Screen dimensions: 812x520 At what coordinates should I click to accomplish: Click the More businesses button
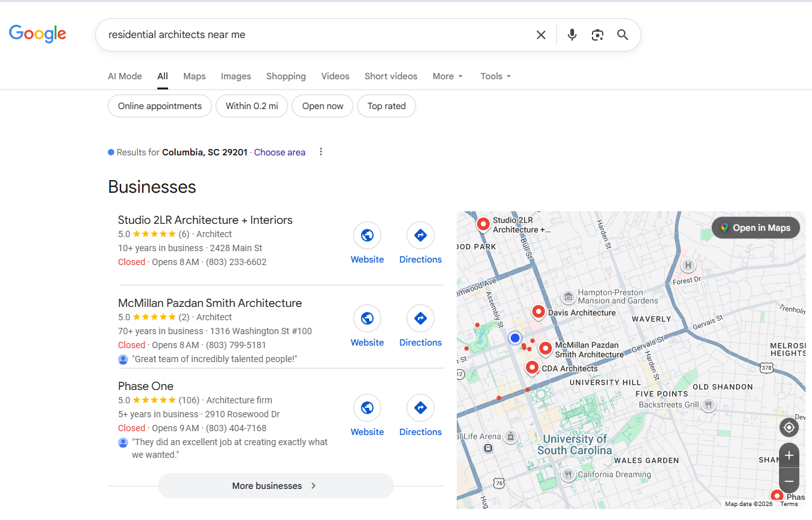click(x=275, y=486)
